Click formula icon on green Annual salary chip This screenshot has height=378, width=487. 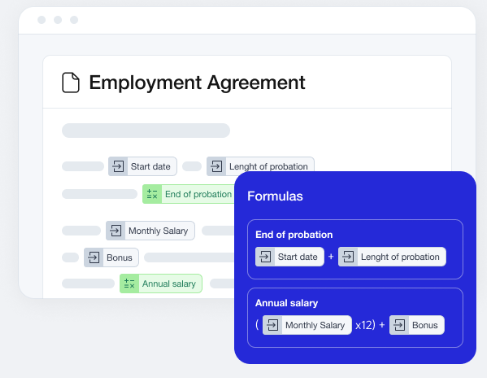pos(129,284)
